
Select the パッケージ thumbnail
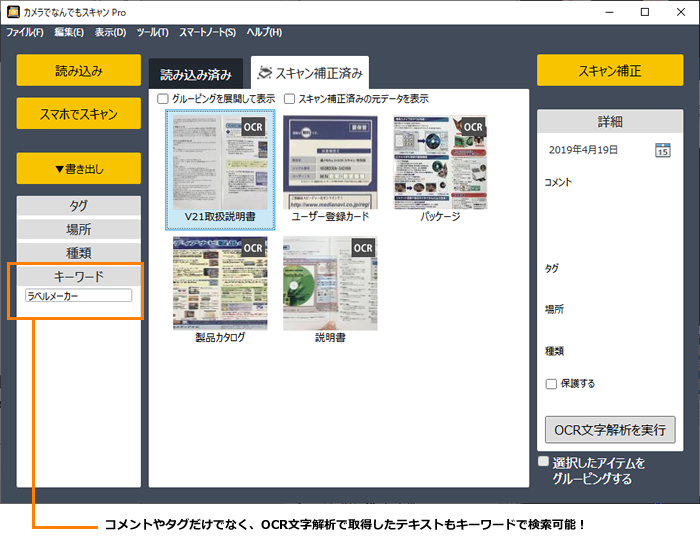click(x=440, y=162)
